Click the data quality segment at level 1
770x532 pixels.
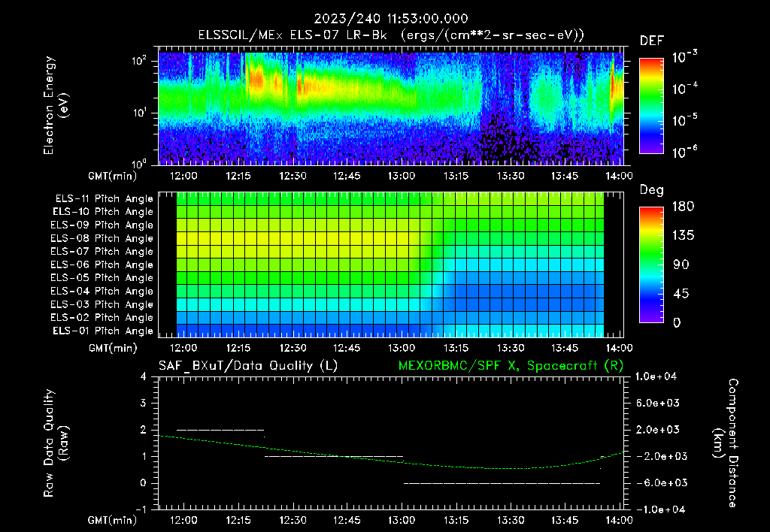[334, 456]
